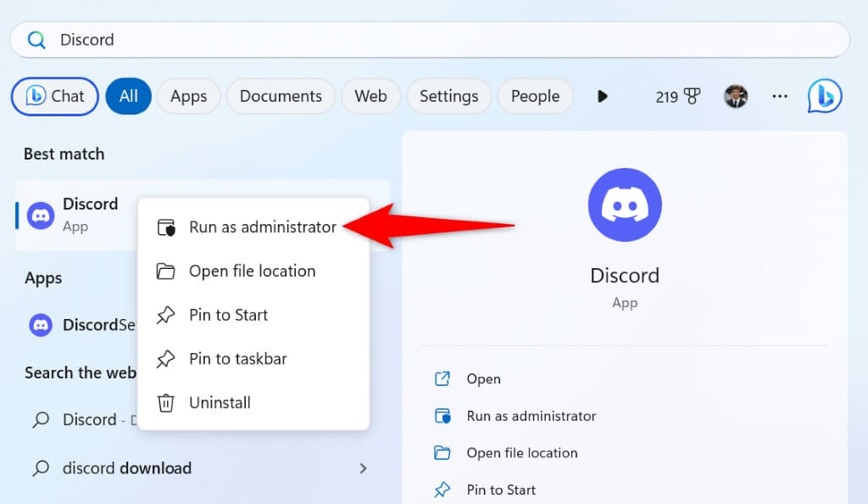The image size is (868, 504).
Task: Open the 219 rewards points trophy
Action: click(677, 97)
